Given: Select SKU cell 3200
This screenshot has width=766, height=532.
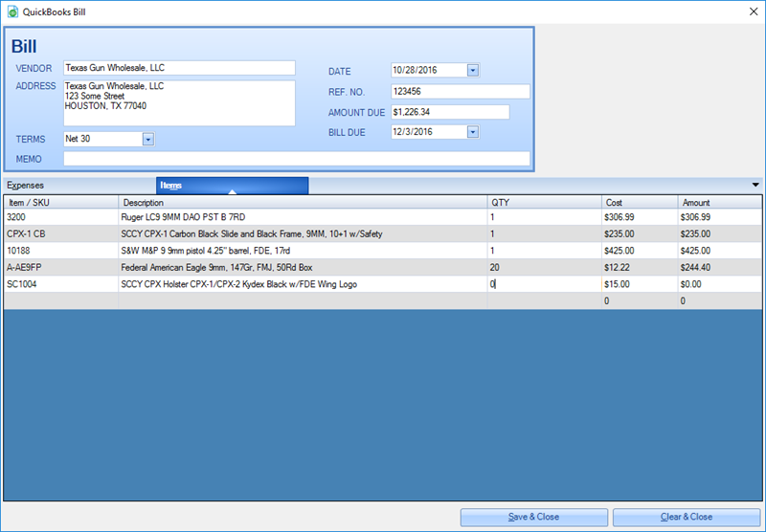Looking at the screenshot, I should [x=61, y=217].
